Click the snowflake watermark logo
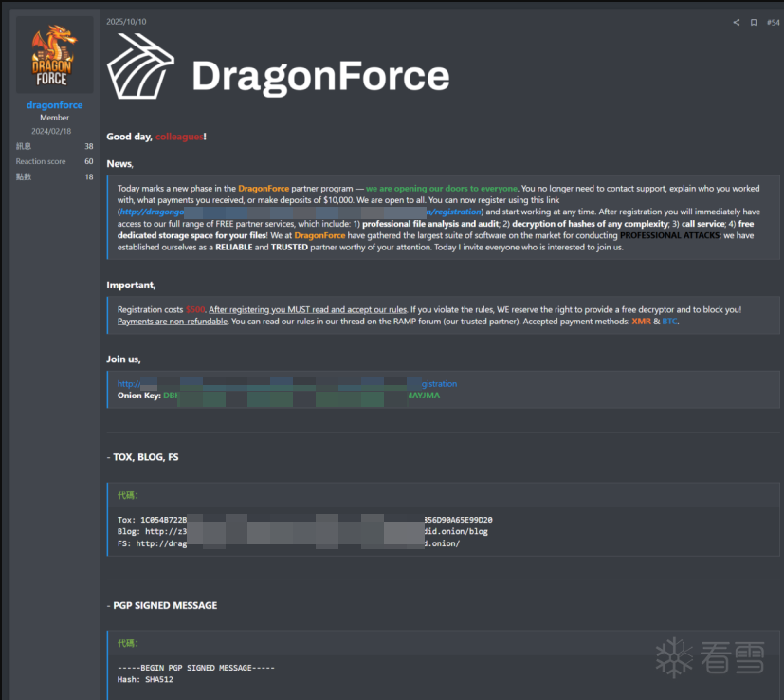The height and width of the screenshot is (700, 784). [x=674, y=656]
